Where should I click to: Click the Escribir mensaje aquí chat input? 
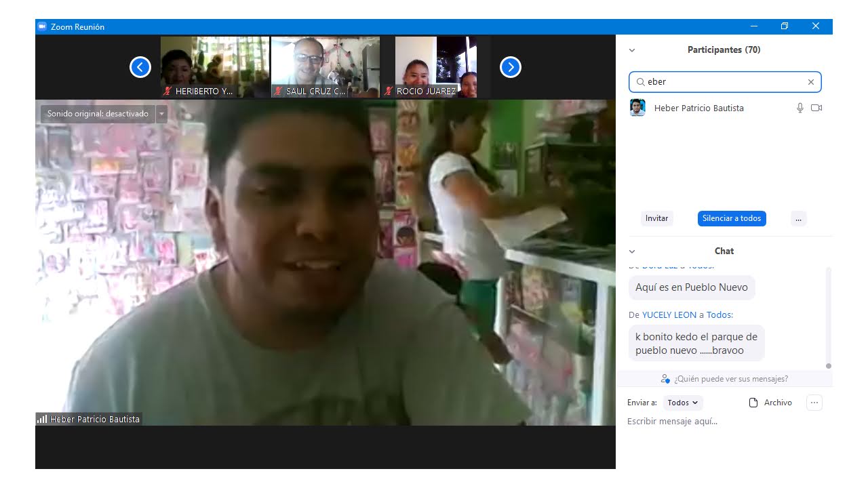click(719, 422)
